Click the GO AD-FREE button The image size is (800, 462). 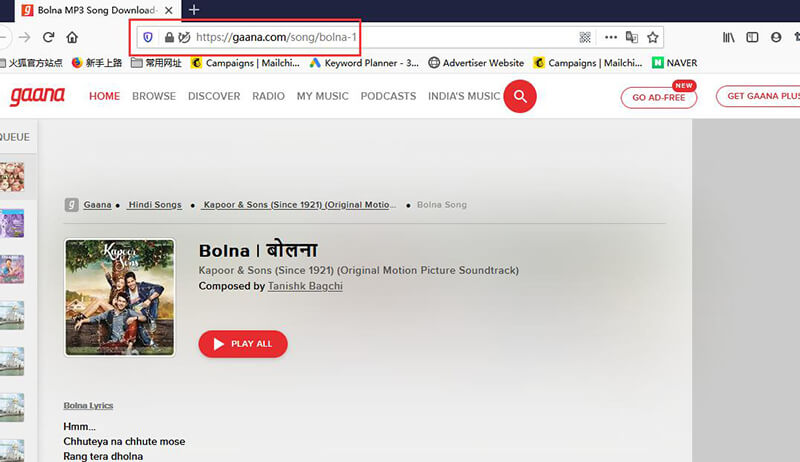coord(659,97)
